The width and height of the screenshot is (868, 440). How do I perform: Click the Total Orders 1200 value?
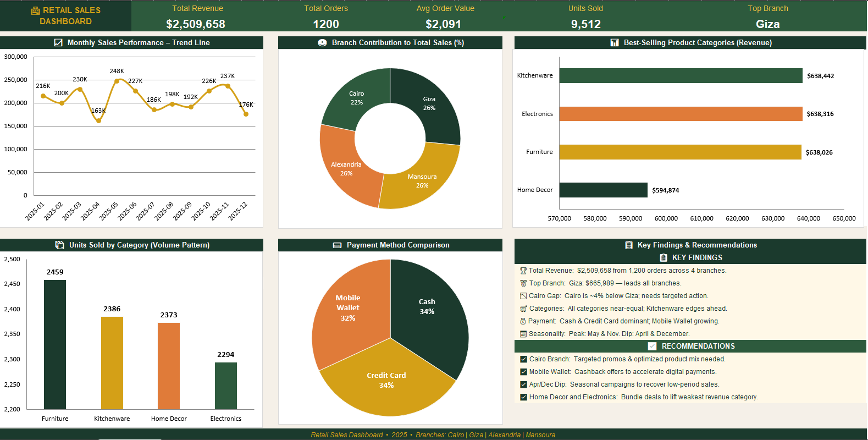[x=326, y=24]
